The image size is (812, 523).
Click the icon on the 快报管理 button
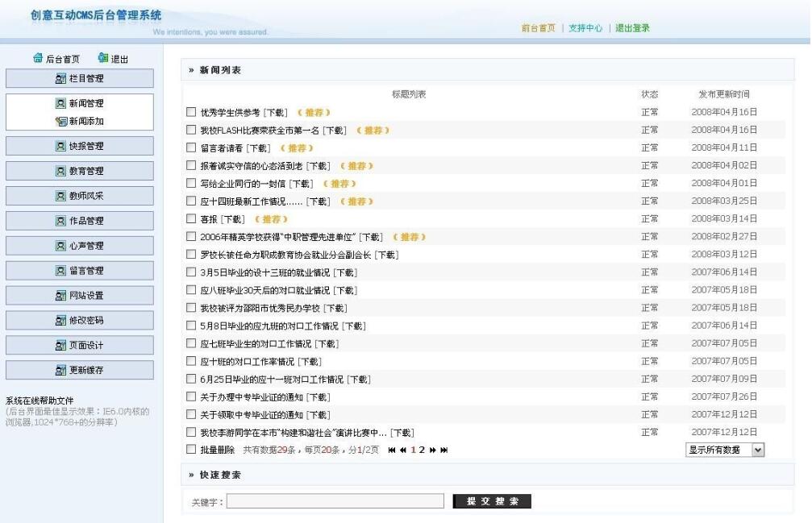tap(60, 146)
